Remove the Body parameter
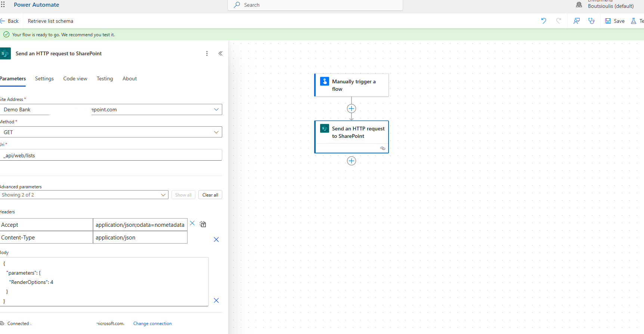This screenshot has width=644, height=334. click(x=216, y=300)
